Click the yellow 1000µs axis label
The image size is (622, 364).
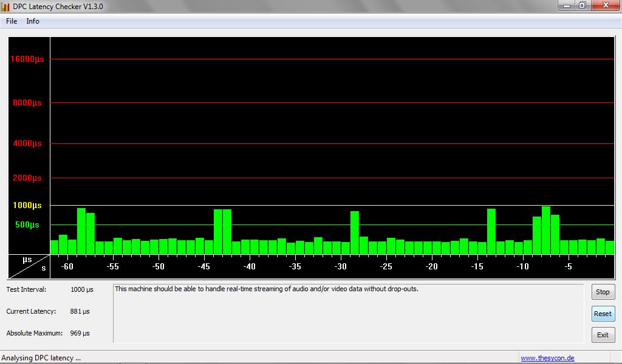click(27, 205)
